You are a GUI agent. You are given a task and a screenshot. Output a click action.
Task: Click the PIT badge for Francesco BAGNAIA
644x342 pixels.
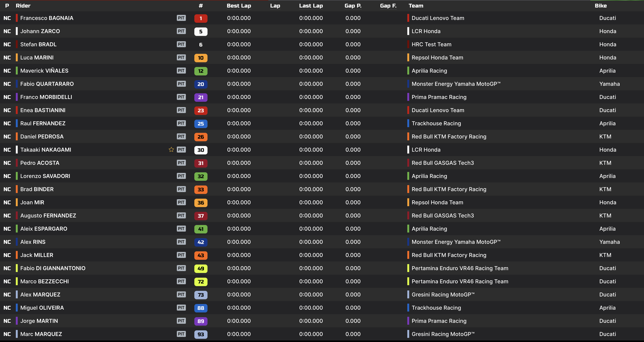point(181,18)
